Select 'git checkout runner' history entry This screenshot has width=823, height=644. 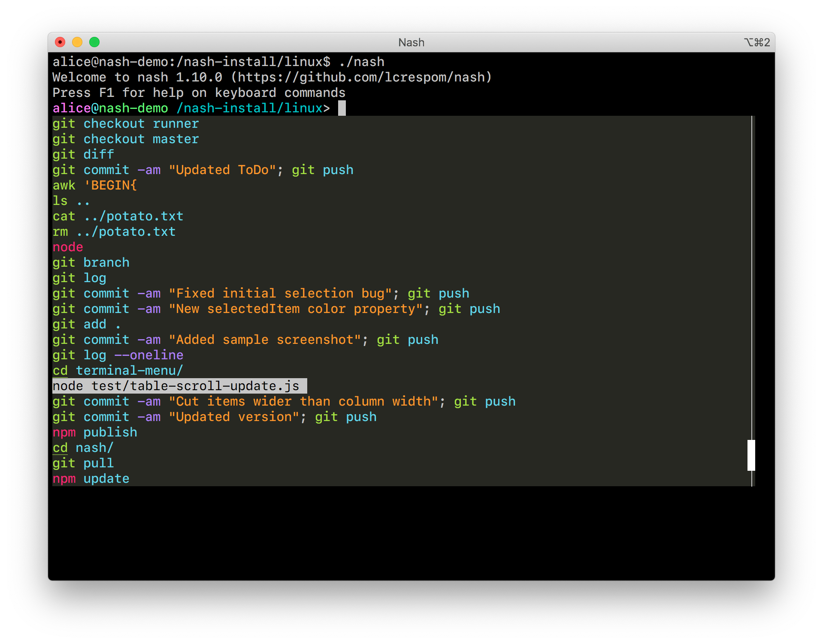126,124
